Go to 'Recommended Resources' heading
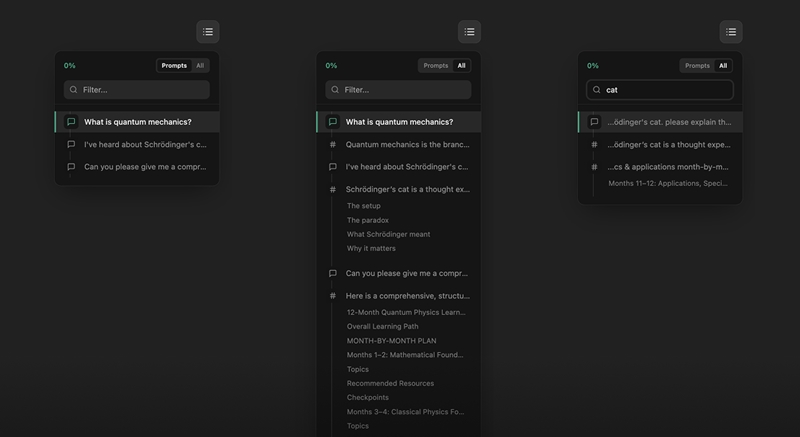 (x=390, y=383)
